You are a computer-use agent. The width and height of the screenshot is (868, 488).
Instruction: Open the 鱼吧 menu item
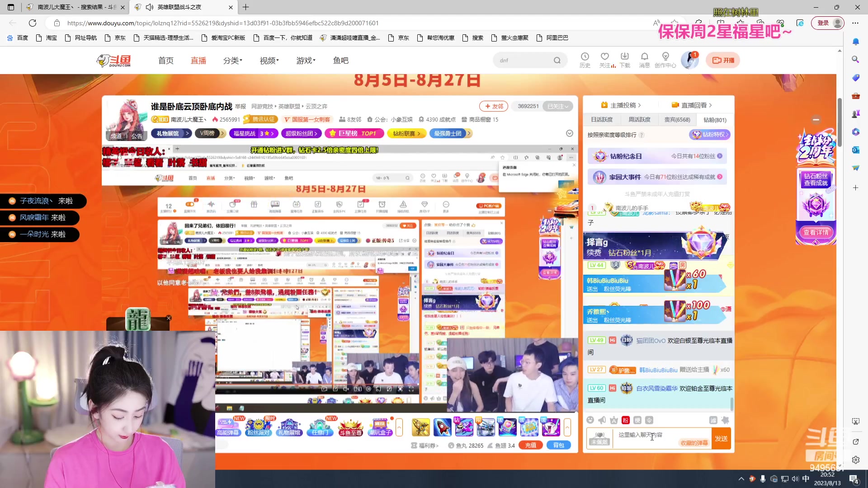coord(340,60)
